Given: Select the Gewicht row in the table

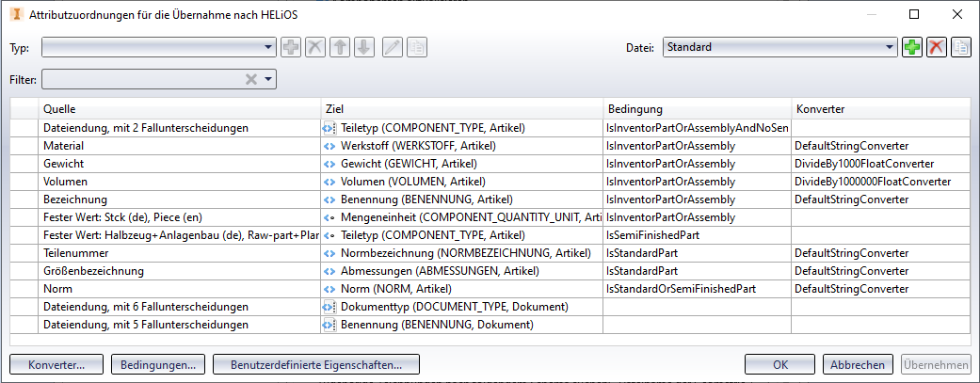Looking at the screenshot, I should (x=179, y=164).
